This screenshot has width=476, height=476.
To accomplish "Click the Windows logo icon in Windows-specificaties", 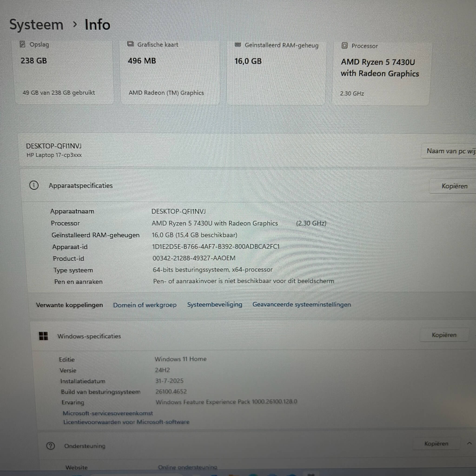I will pyautogui.click(x=44, y=336).
